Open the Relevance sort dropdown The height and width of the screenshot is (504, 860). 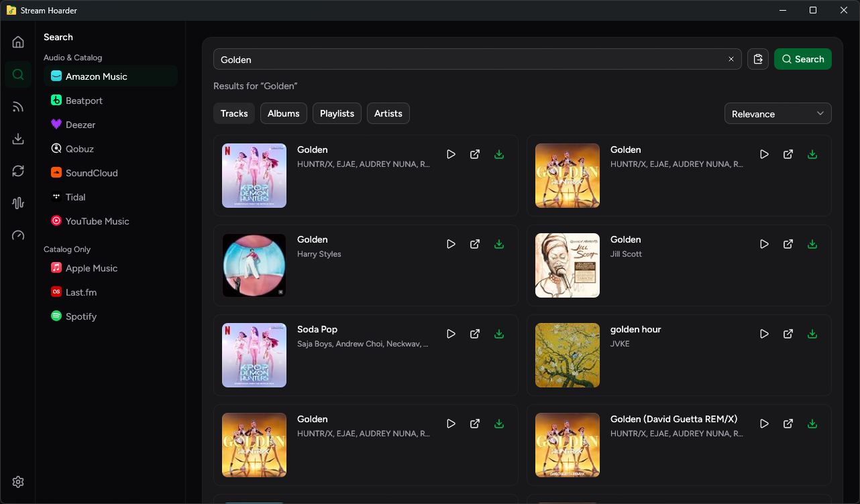point(778,113)
